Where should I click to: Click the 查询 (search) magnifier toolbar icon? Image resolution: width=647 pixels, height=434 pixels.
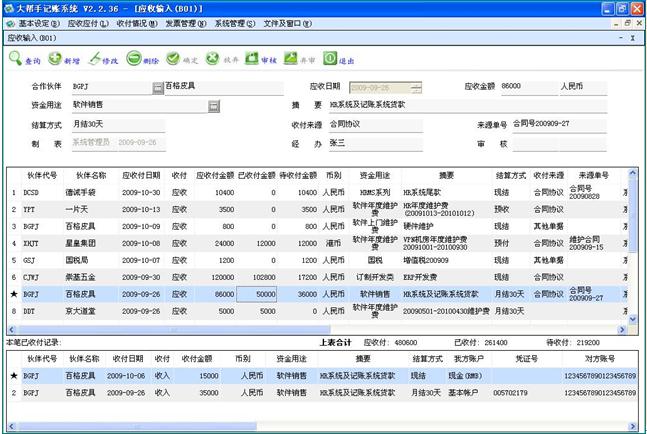[15, 58]
